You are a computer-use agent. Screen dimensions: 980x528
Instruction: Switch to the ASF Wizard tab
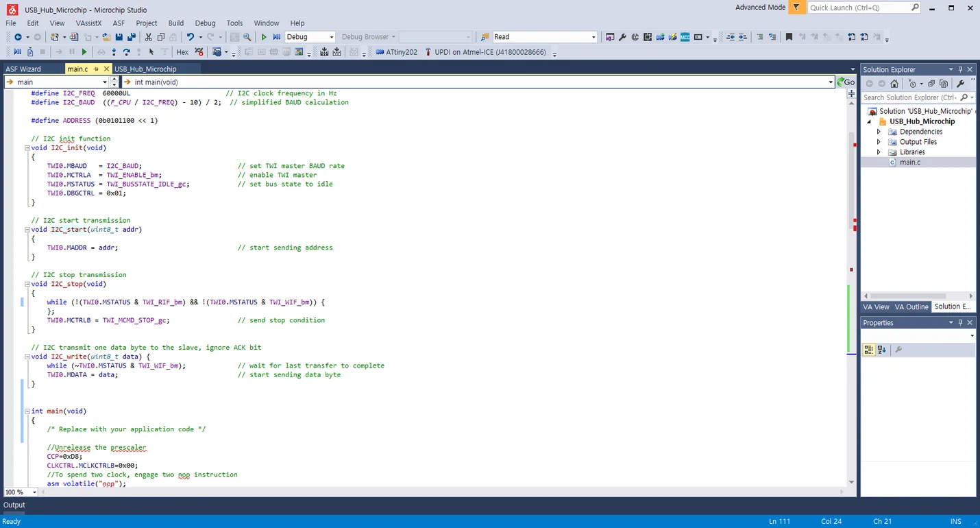coord(23,69)
